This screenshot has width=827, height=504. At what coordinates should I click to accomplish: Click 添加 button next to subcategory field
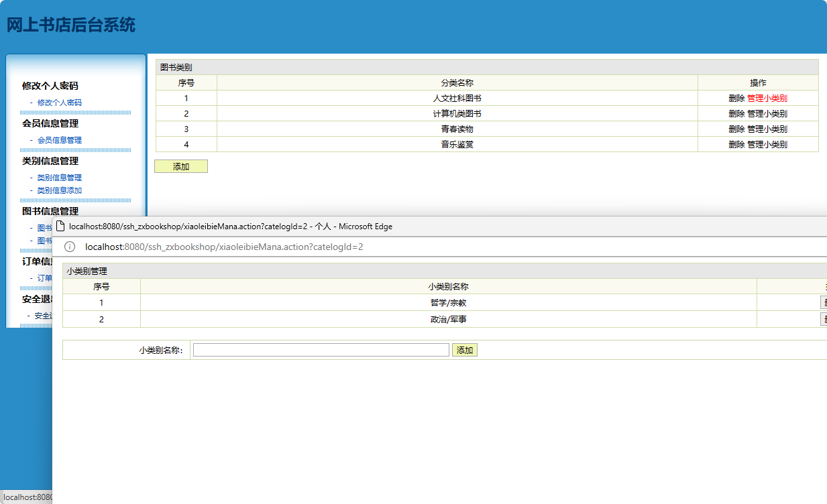pyautogui.click(x=465, y=350)
